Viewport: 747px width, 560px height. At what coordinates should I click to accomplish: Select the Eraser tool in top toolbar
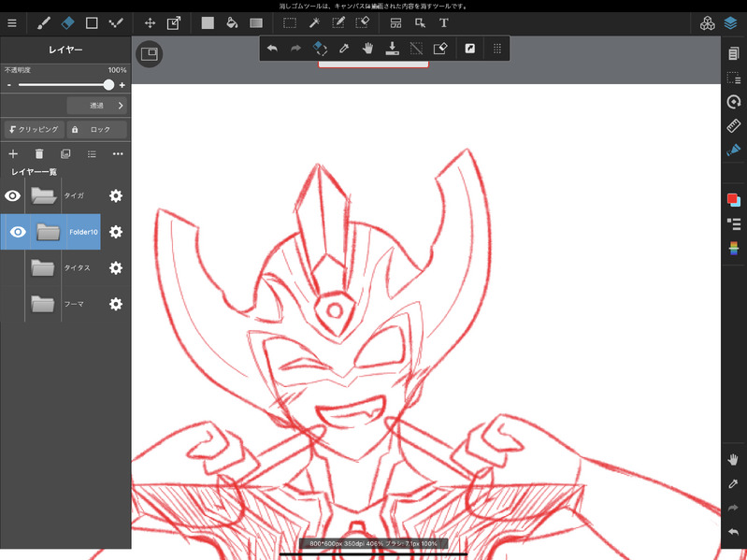pyautogui.click(x=67, y=22)
